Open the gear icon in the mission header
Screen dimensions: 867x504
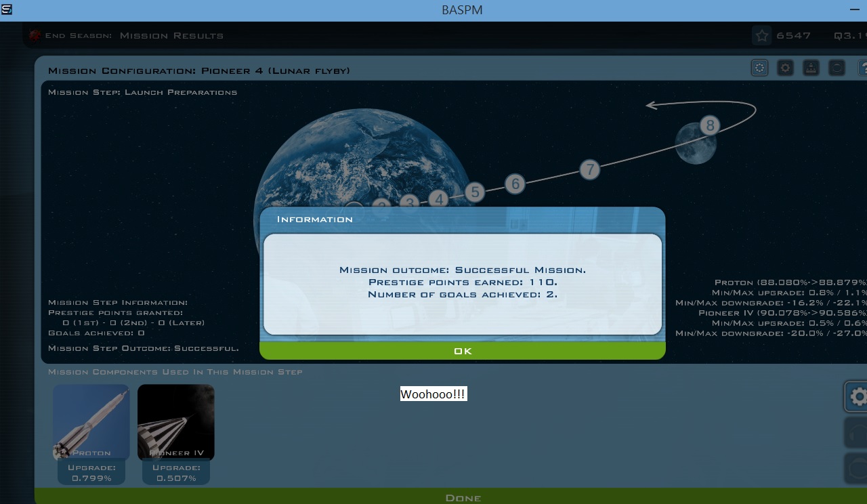click(785, 68)
